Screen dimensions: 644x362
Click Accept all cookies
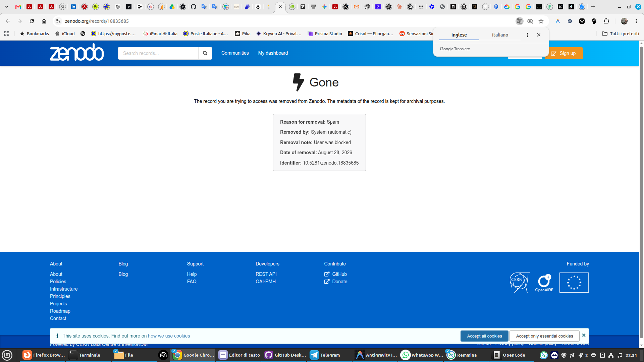(x=484, y=336)
